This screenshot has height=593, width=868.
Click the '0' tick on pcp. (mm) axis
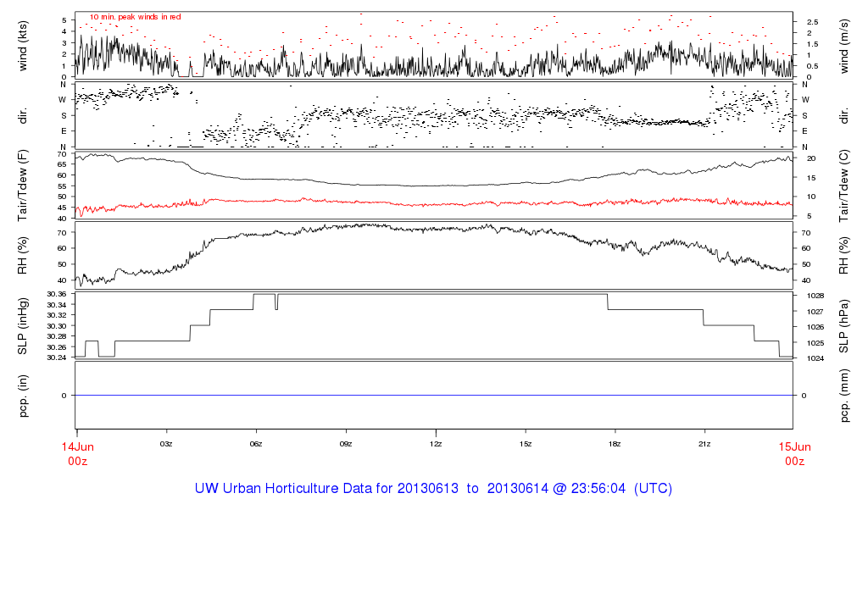[x=804, y=396]
